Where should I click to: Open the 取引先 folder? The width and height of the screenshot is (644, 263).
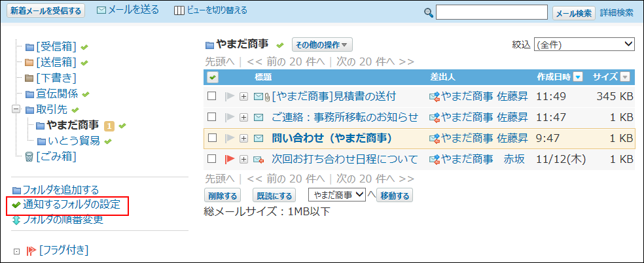click(x=52, y=109)
